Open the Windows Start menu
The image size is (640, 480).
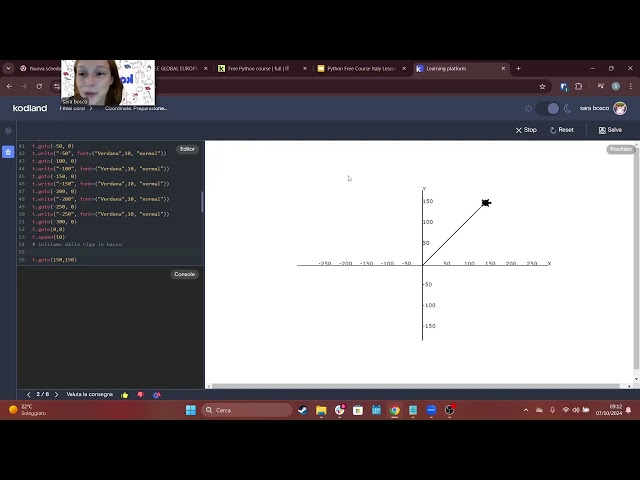191,410
